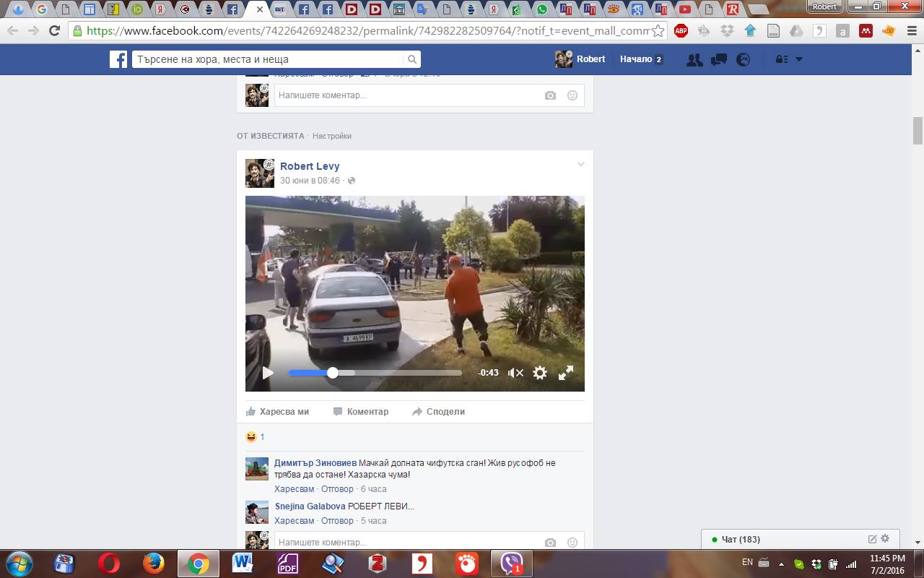Click the red M extension icon
Screen dimensions: 924x578
(x=866, y=31)
